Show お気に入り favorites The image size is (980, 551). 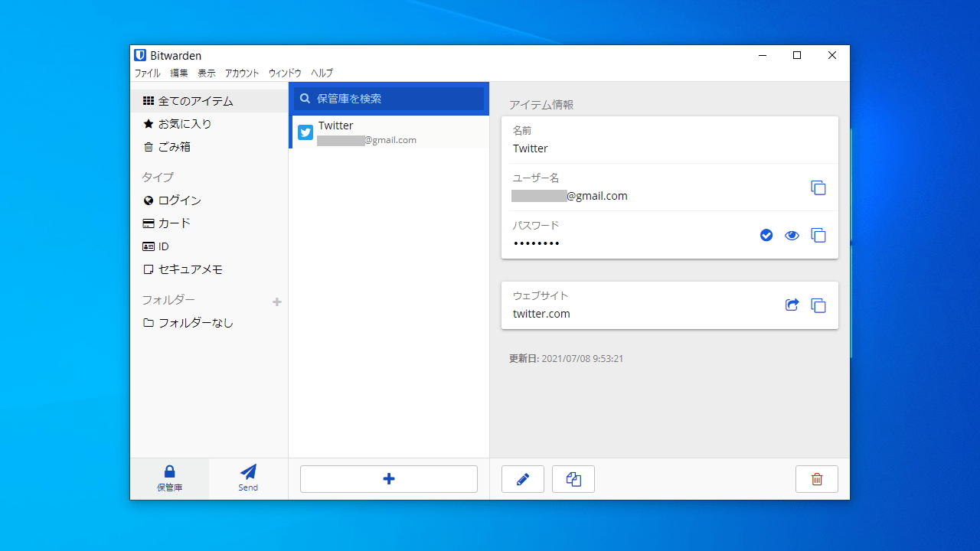point(209,124)
